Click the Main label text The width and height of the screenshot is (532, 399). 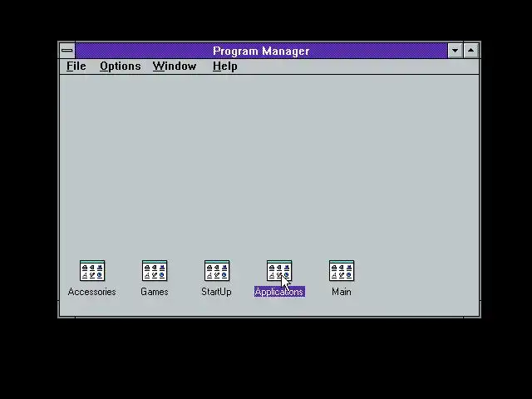tap(342, 292)
